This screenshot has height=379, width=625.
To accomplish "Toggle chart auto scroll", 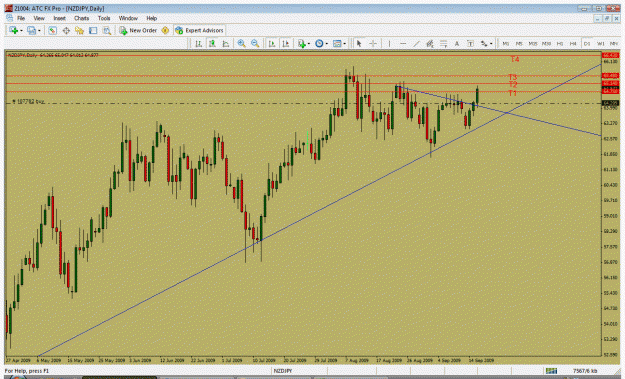I will 272,43.
